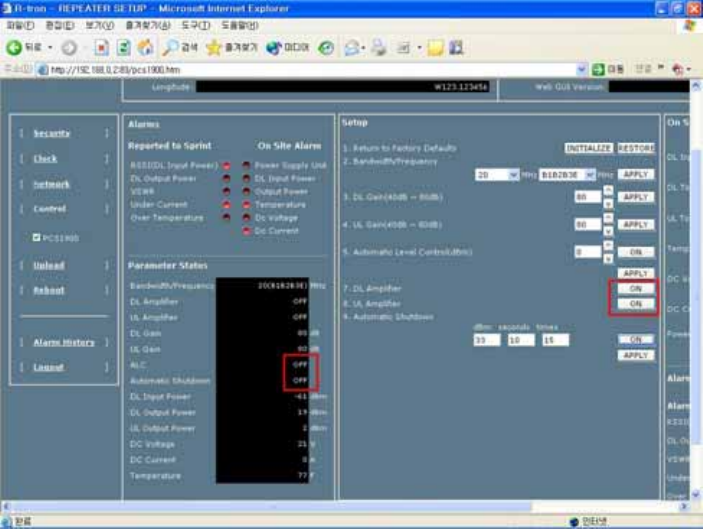Click the Automatic Shutdown times field
Image resolution: width=703 pixels, height=529 pixels.
555,340
